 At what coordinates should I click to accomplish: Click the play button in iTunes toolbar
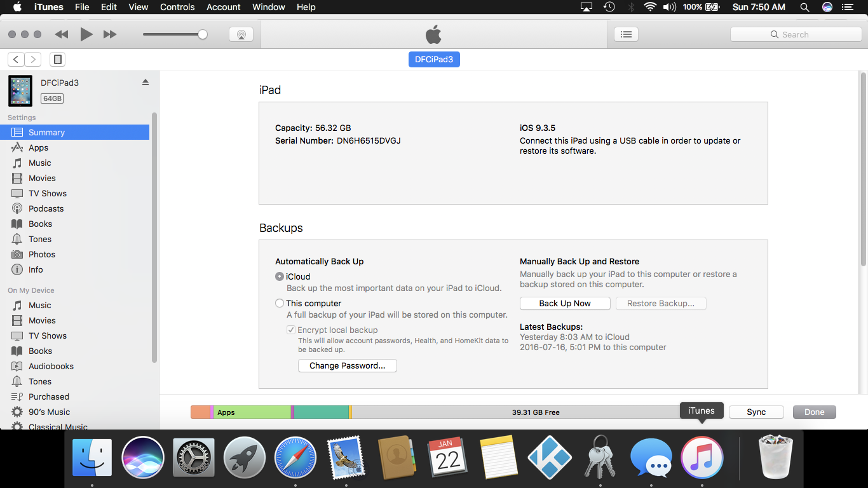(86, 34)
